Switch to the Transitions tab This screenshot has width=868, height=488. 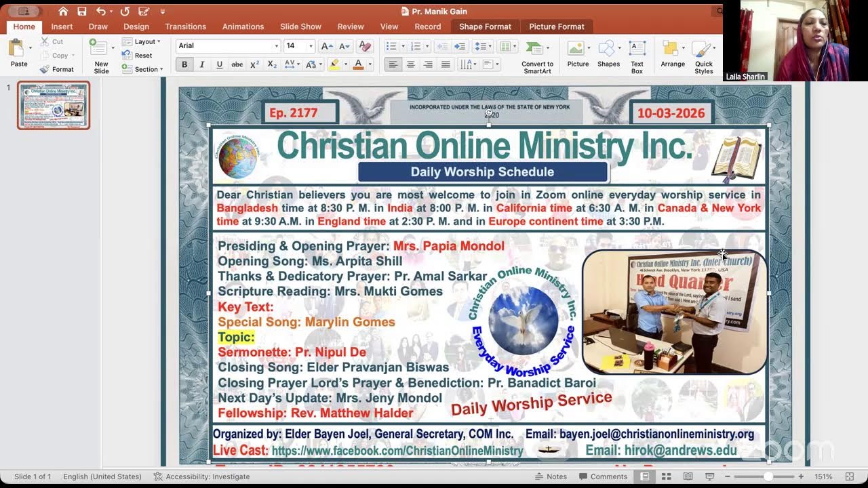point(185,26)
